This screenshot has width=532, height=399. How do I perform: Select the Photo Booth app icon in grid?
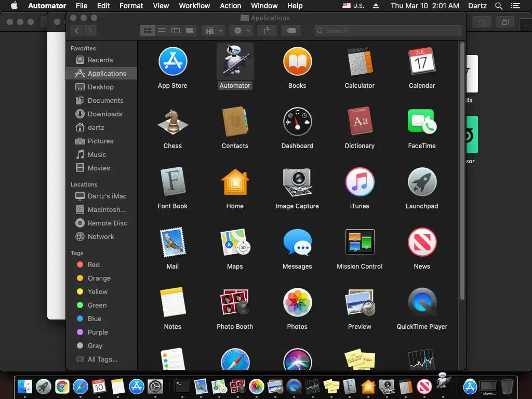tap(235, 302)
